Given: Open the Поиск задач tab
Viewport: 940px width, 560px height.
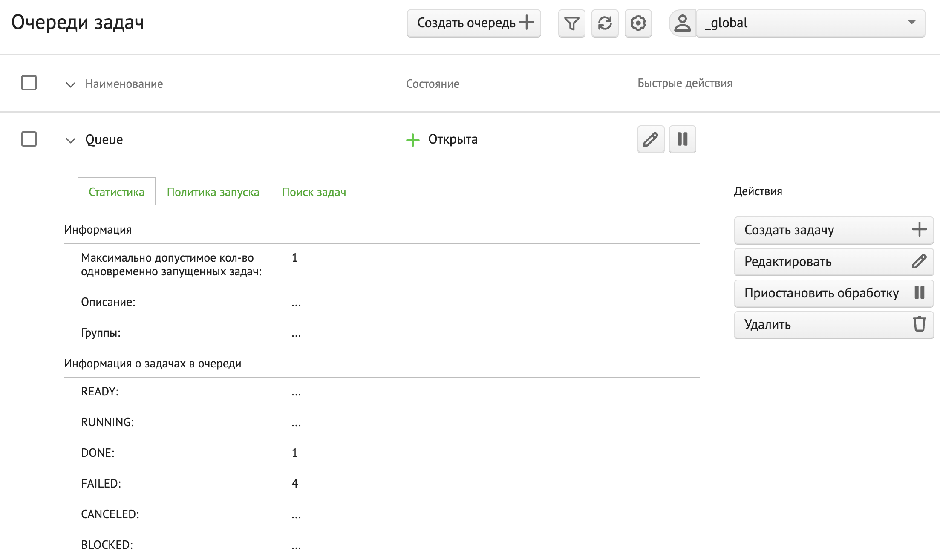Looking at the screenshot, I should coord(314,192).
